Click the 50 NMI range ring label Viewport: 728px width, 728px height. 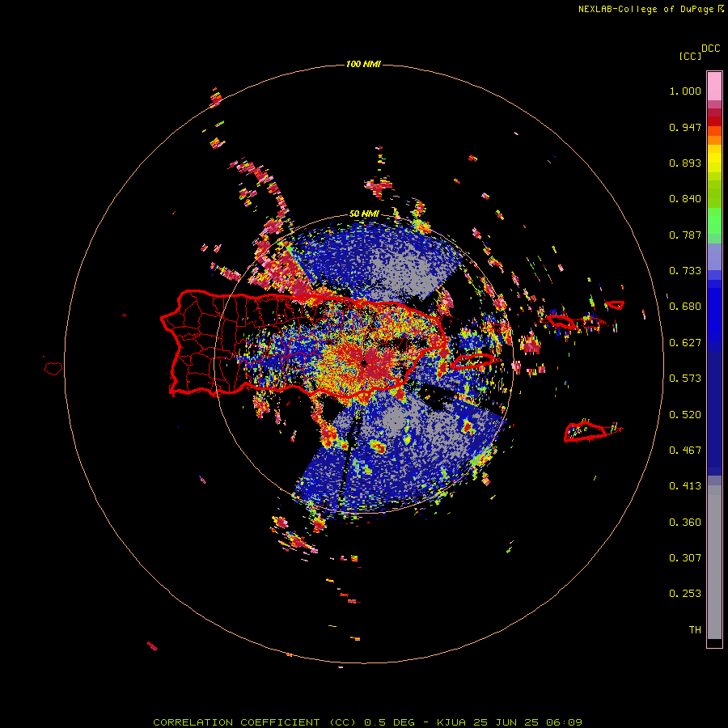tap(364, 214)
